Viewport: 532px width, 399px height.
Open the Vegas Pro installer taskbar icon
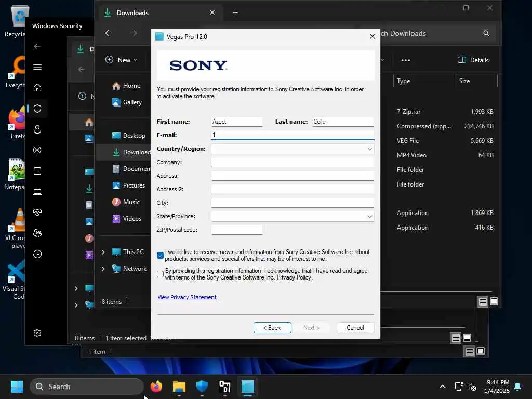(x=248, y=387)
